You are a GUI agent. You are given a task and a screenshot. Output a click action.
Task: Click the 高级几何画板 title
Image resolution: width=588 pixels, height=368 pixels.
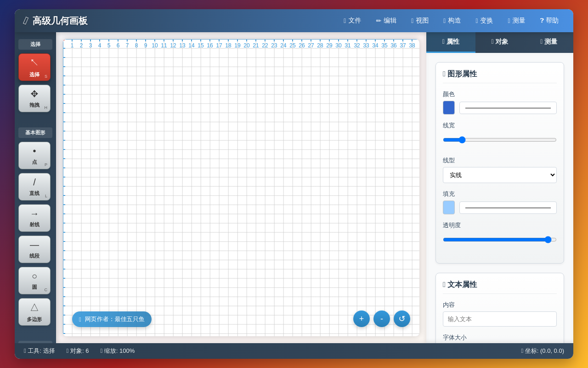click(60, 21)
